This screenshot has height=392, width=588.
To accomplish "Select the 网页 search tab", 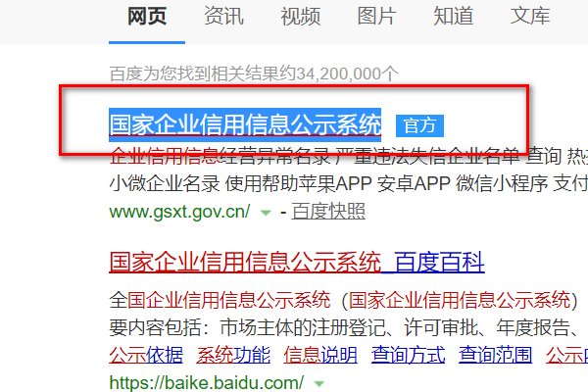I will tap(147, 17).
